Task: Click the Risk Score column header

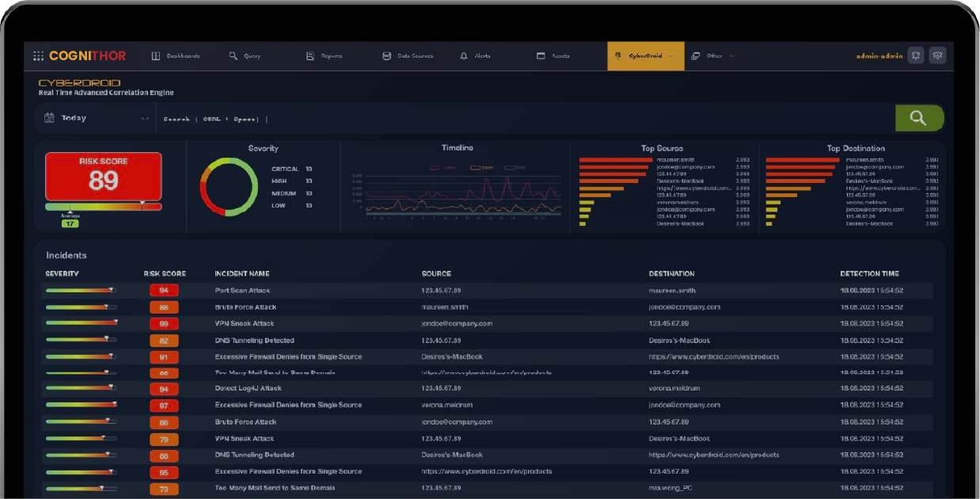Action: pos(165,274)
